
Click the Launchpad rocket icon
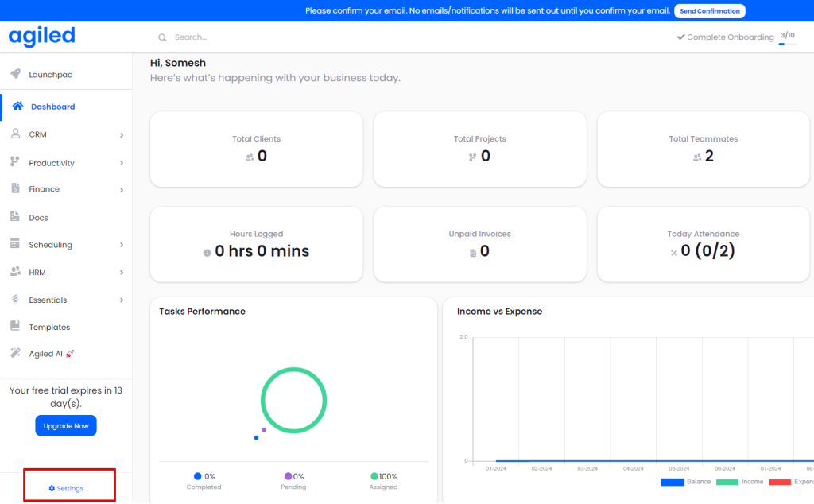coord(15,74)
